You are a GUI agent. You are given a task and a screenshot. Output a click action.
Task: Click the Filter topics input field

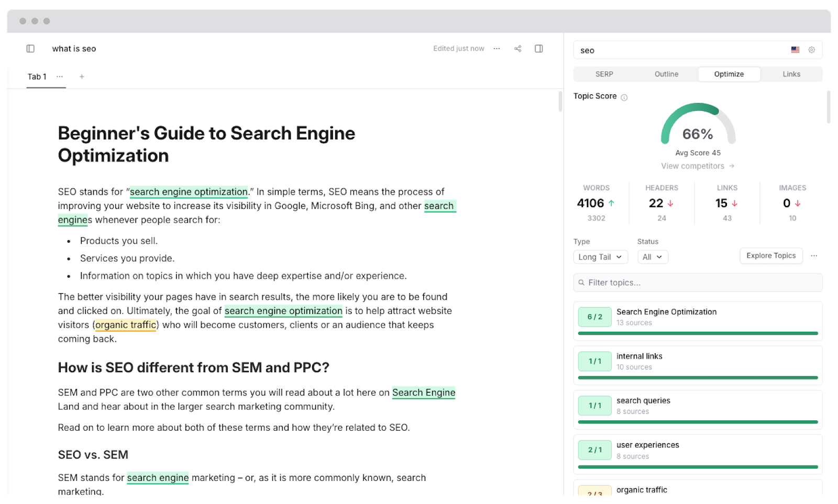tap(697, 283)
